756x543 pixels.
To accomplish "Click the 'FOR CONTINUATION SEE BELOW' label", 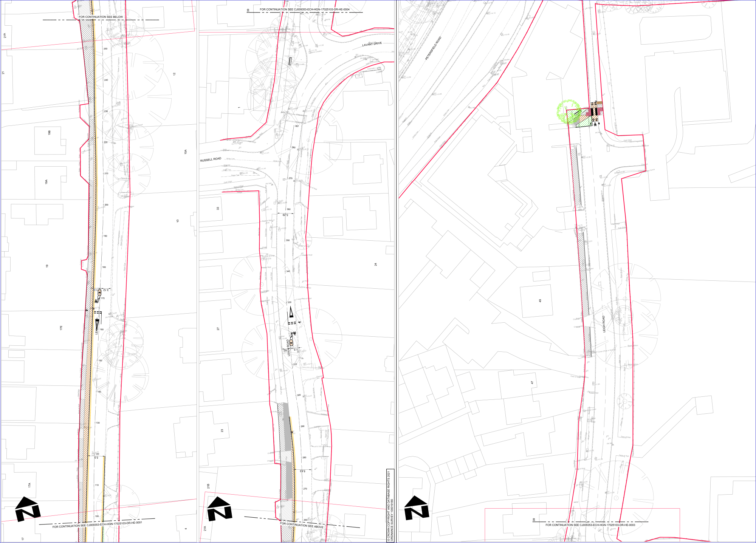I will pyautogui.click(x=101, y=17).
